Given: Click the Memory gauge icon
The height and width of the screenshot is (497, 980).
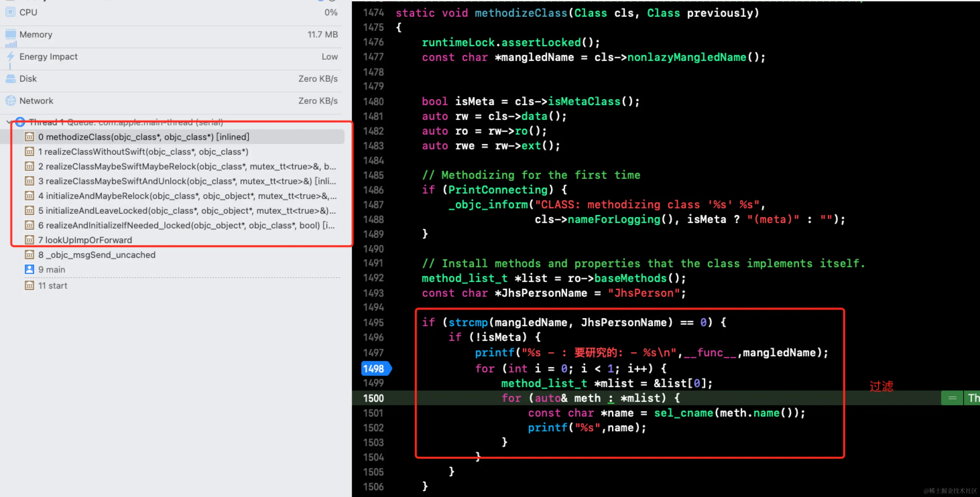Looking at the screenshot, I should 11,34.
